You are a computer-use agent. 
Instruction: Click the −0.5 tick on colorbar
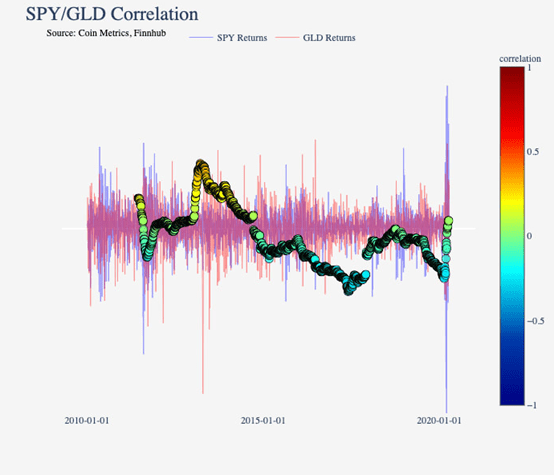tap(535, 321)
